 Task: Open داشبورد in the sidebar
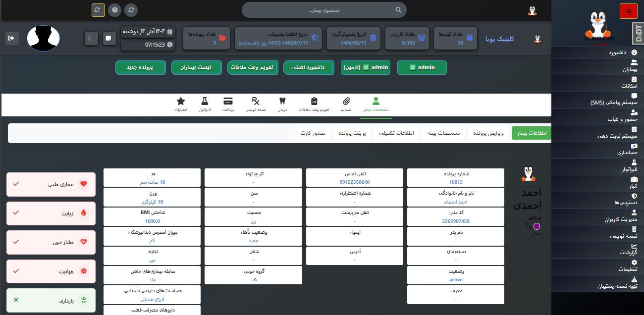(x=597, y=52)
